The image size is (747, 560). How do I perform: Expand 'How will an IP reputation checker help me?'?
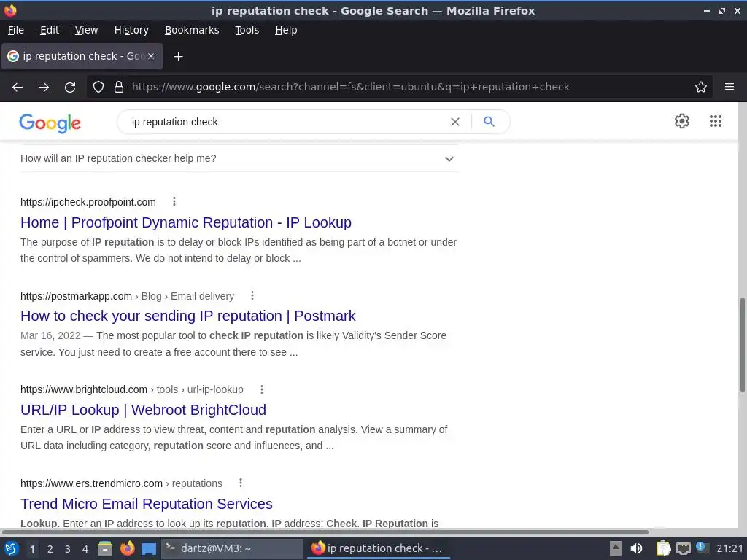(x=239, y=158)
